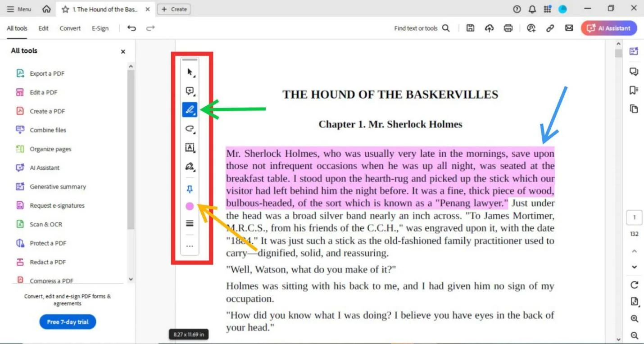Open more tools ellipsis in quick toolbar
The image size is (644, 344).
[190, 246]
